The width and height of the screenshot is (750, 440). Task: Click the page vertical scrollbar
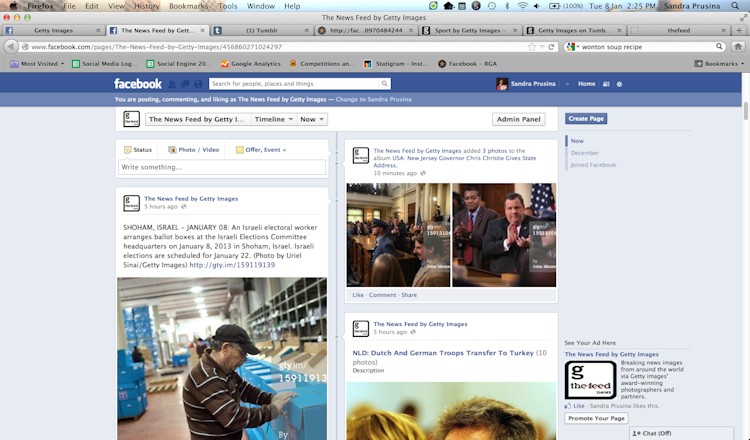click(x=746, y=111)
